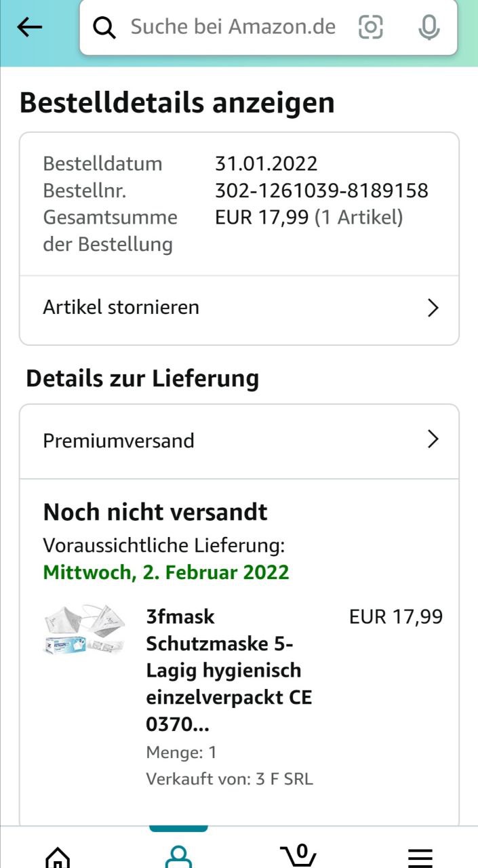Open the hamburger menu icon
Image resolution: width=478 pixels, height=868 pixels.
pyautogui.click(x=420, y=857)
